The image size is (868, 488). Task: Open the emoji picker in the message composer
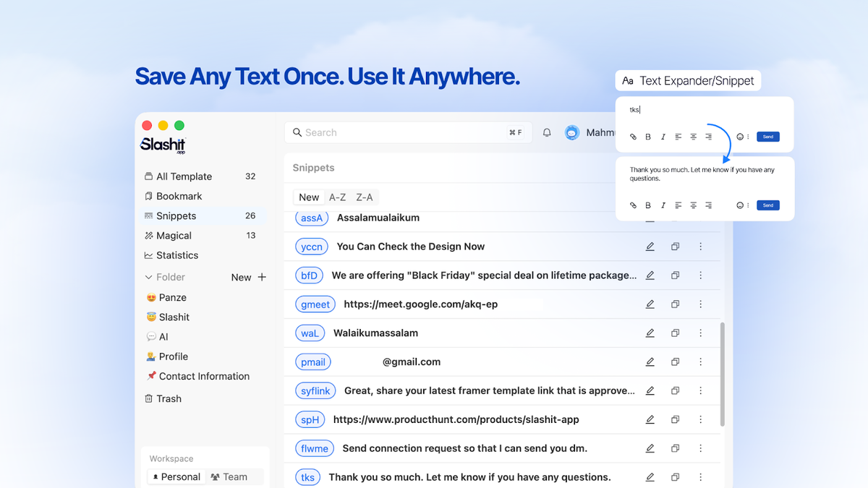pos(739,136)
